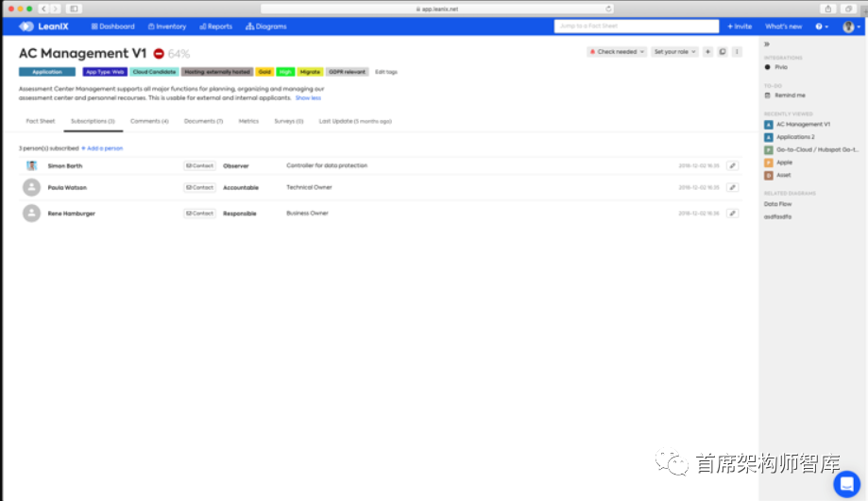Focus the Jump to a Fact Sheet search field
This screenshot has height=501, width=868.
tap(637, 26)
